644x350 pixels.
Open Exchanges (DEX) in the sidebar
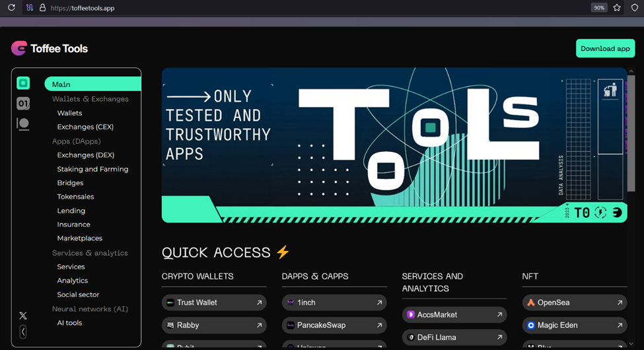(x=85, y=155)
